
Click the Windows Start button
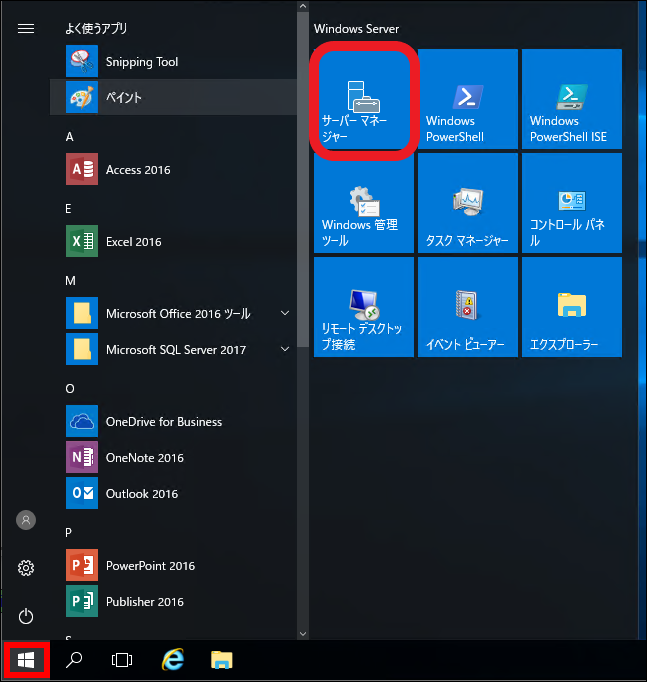pyautogui.click(x=26, y=660)
